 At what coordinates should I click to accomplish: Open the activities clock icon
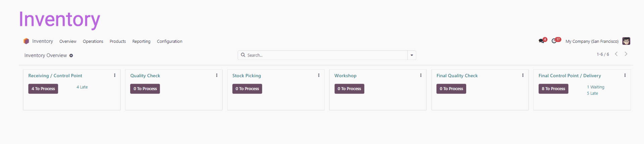tap(554, 41)
